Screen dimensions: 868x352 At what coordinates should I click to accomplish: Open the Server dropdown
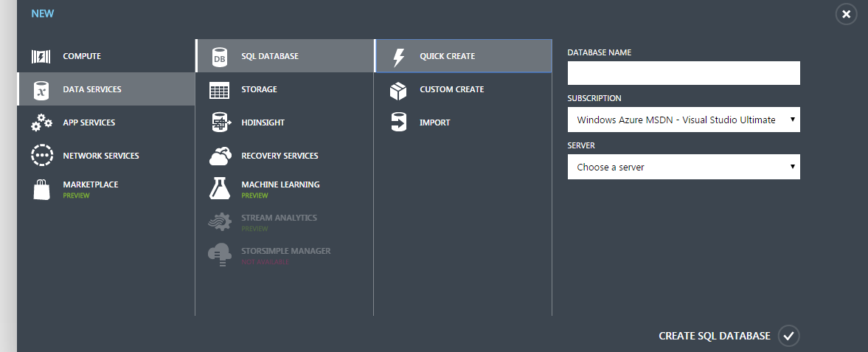[684, 167]
